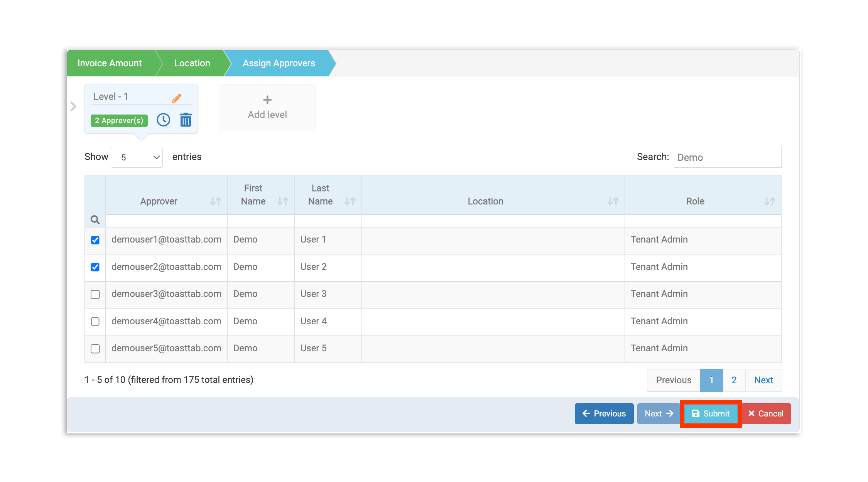Sort by Role column arrows
The width and height of the screenshot is (868, 482).
click(769, 201)
